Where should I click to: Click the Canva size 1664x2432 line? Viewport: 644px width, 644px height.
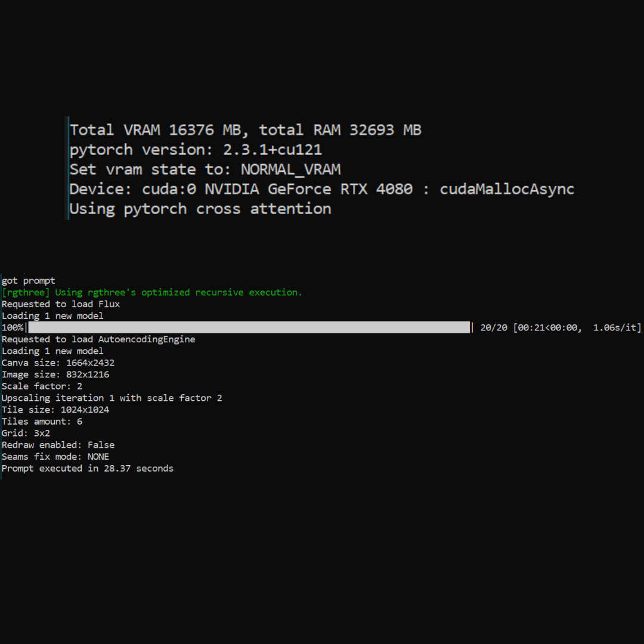58,363
